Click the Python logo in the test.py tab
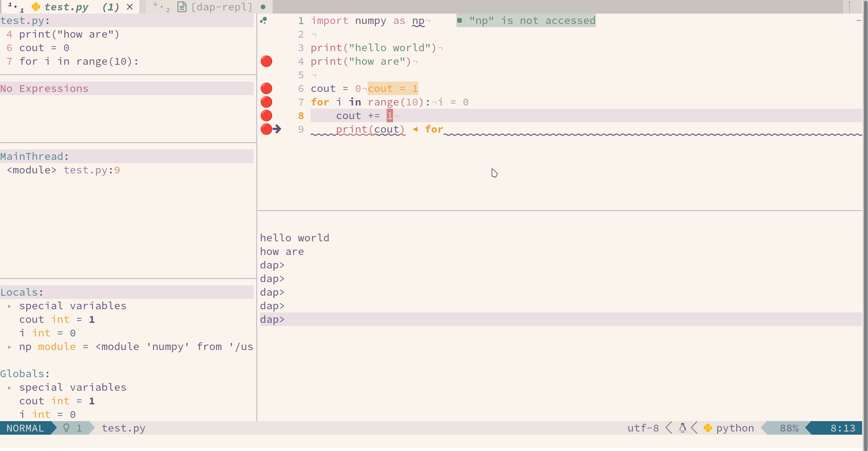Viewport: 868px width, 451px height. point(36,7)
